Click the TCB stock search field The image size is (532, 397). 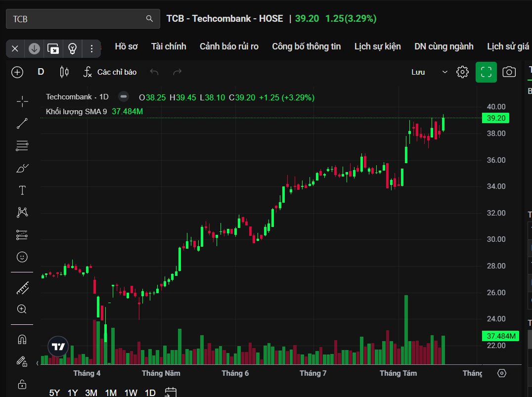pyautogui.click(x=83, y=19)
